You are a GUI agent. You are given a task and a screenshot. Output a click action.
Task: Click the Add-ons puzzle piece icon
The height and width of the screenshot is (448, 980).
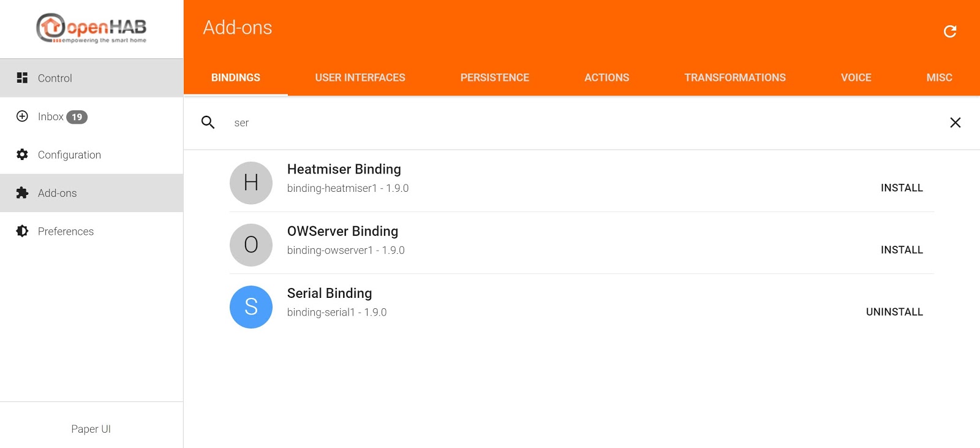22,193
